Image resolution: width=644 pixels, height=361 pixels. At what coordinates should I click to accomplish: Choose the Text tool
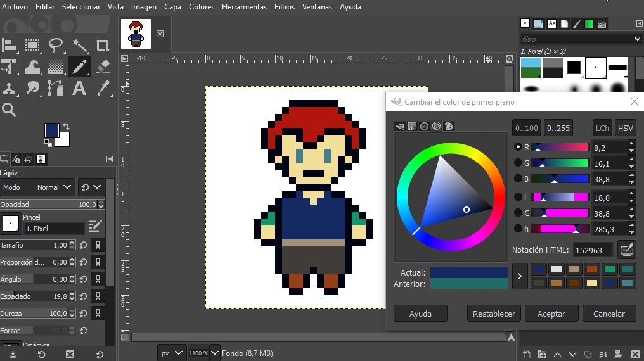pos(79,88)
